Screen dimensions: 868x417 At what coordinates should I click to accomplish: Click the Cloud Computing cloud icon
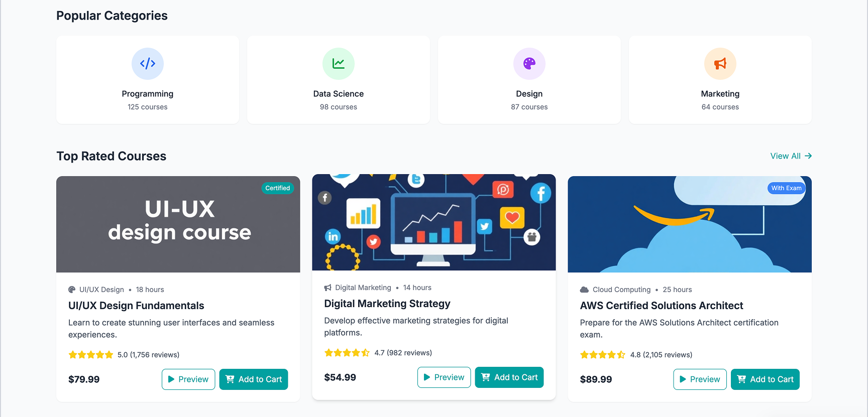(x=584, y=290)
